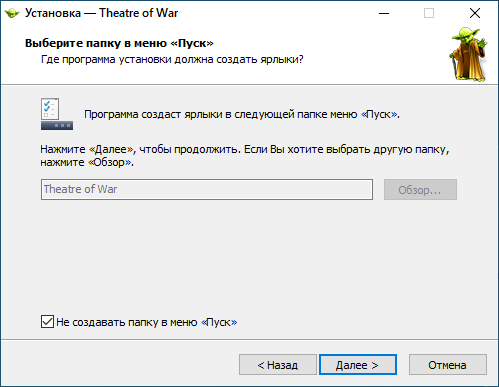This screenshot has width=499, height=387.
Task: Click the Theatre of War folder name field
Action: click(x=207, y=189)
